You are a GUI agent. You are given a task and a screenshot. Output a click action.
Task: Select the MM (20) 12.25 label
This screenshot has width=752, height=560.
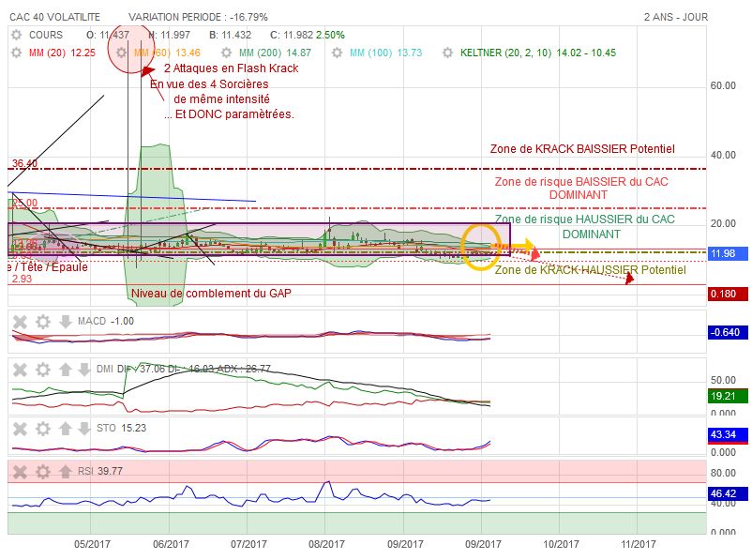[x=62, y=53]
